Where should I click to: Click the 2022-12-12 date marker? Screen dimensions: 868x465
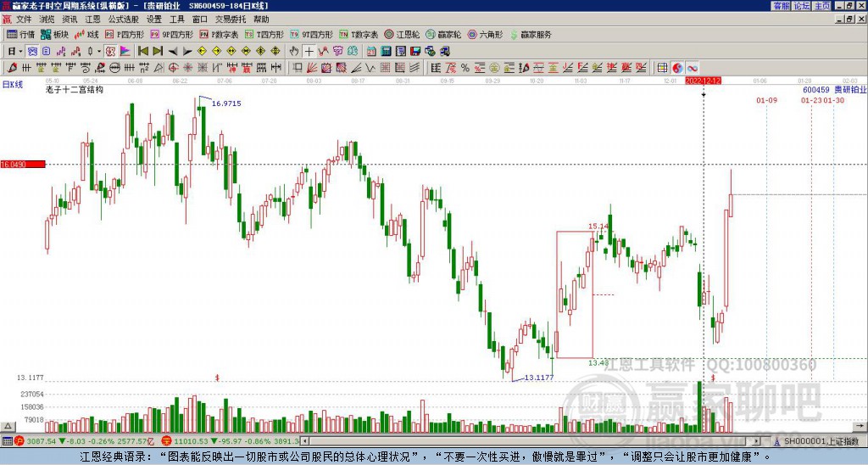pyautogui.click(x=703, y=81)
